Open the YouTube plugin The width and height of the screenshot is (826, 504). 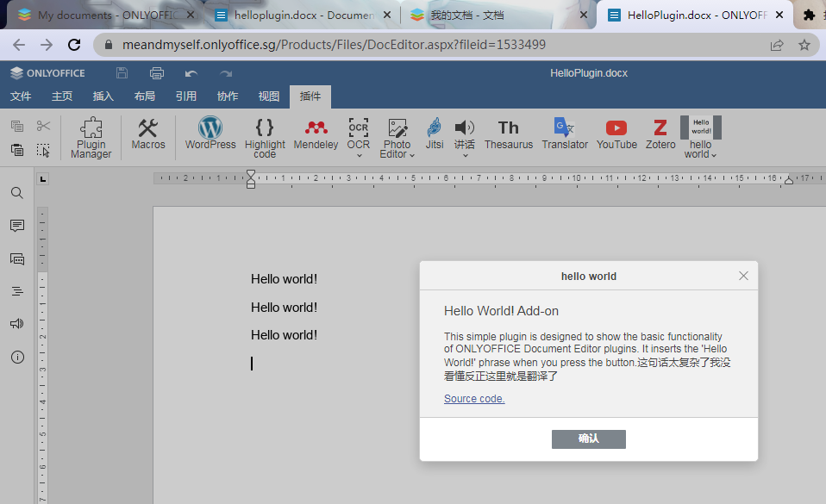coord(616,134)
